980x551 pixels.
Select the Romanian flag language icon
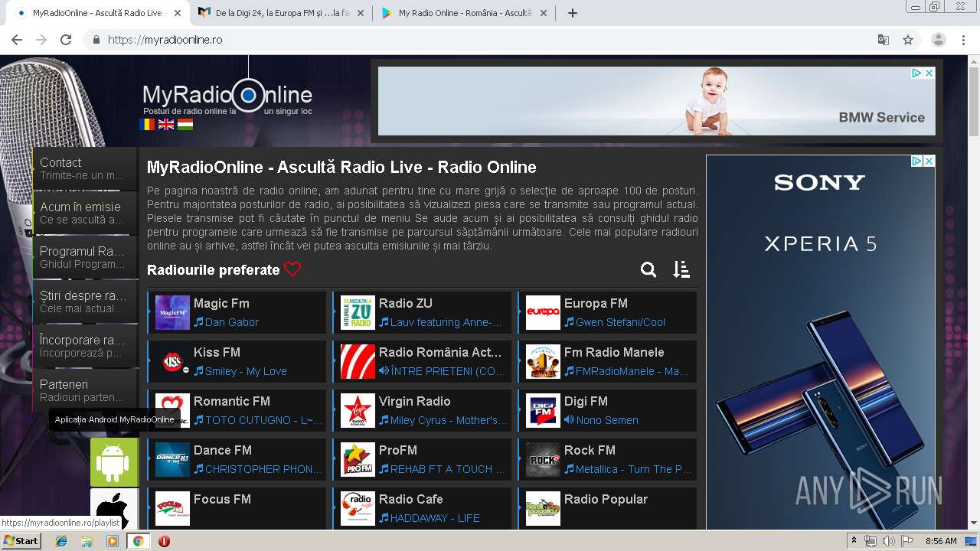(x=147, y=124)
